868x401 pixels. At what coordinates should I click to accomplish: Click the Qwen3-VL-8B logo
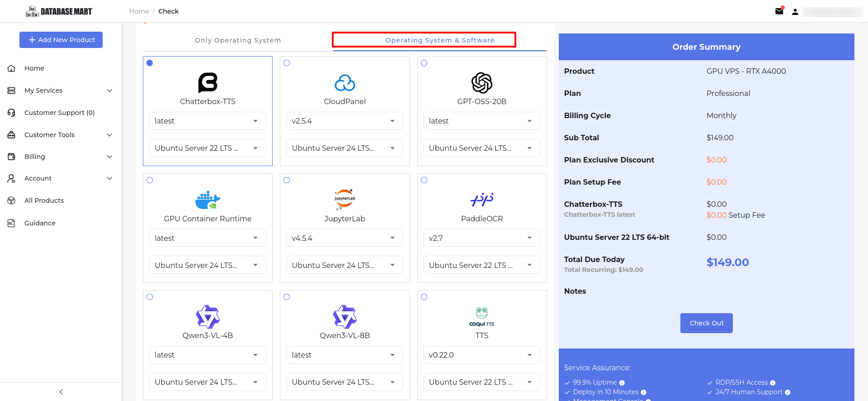[x=345, y=316]
